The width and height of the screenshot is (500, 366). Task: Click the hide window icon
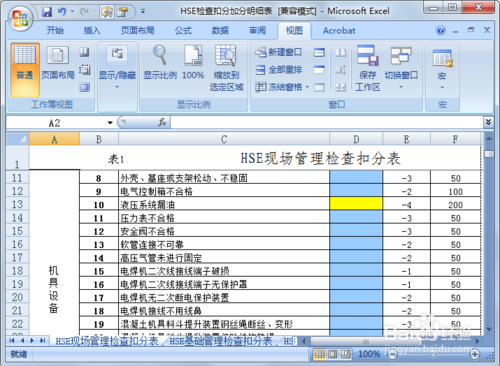pos(319,70)
